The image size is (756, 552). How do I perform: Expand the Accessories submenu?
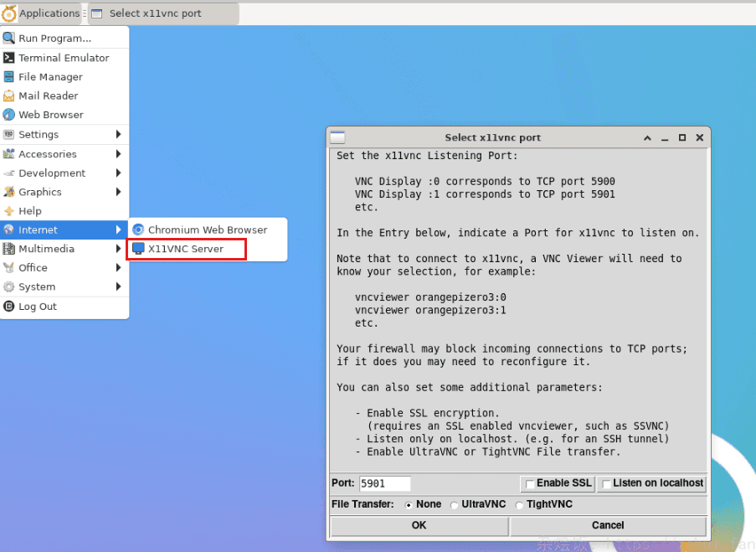coord(119,154)
